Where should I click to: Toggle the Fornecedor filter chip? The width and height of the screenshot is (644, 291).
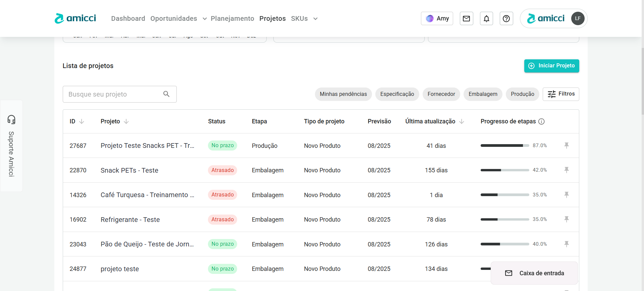point(441,94)
